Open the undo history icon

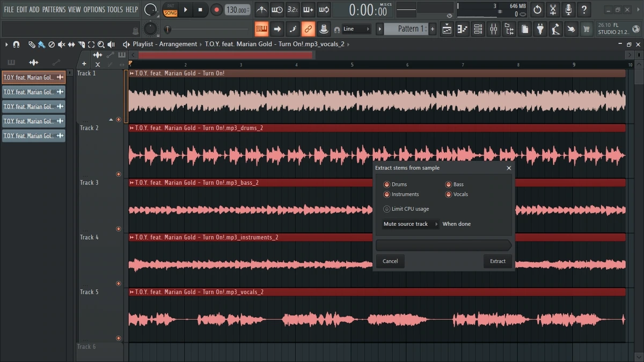point(537,10)
